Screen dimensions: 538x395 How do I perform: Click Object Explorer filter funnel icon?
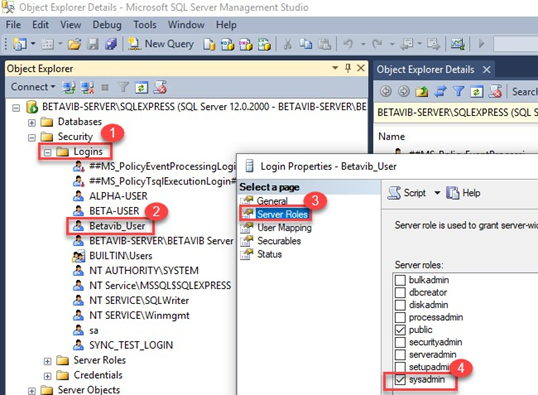[x=123, y=88]
